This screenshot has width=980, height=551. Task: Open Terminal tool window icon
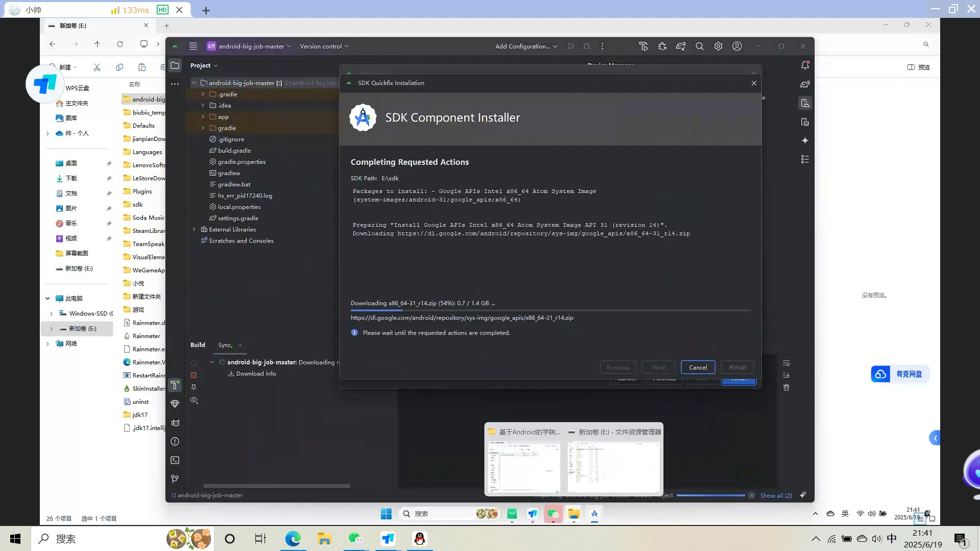pyautogui.click(x=175, y=460)
